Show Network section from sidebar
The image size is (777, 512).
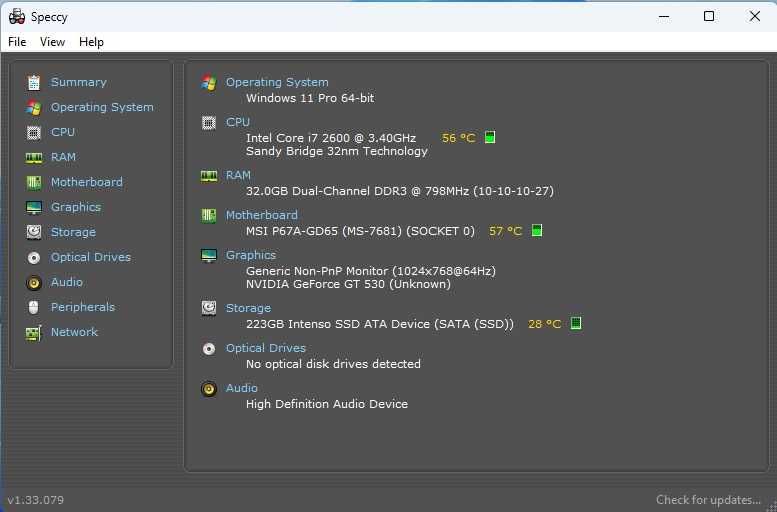[x=74, y=332]
